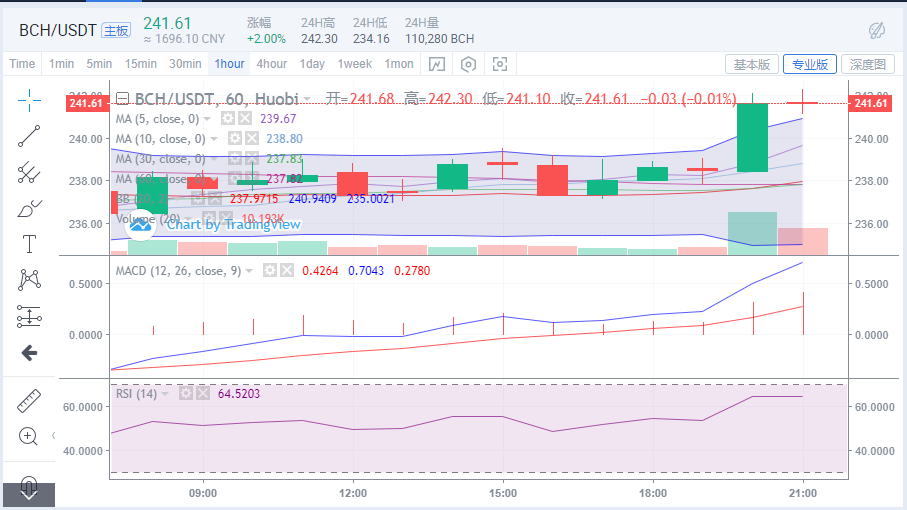Switch to 4hour interval

point(271,64)
